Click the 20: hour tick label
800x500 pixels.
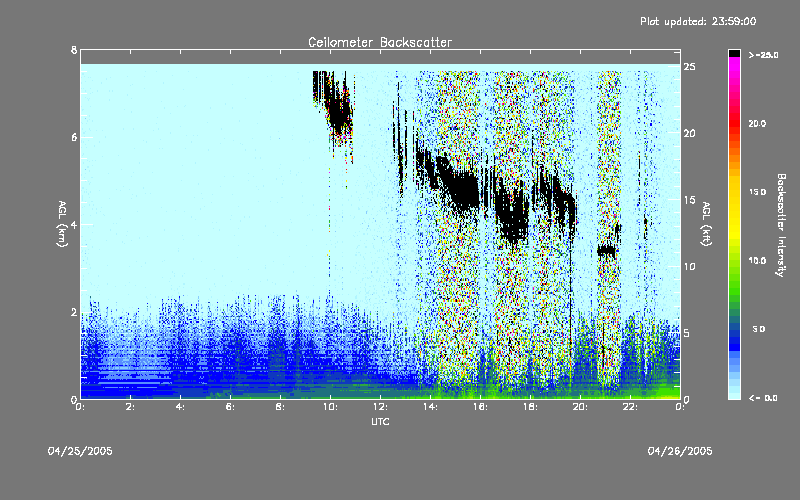[580, 407]
